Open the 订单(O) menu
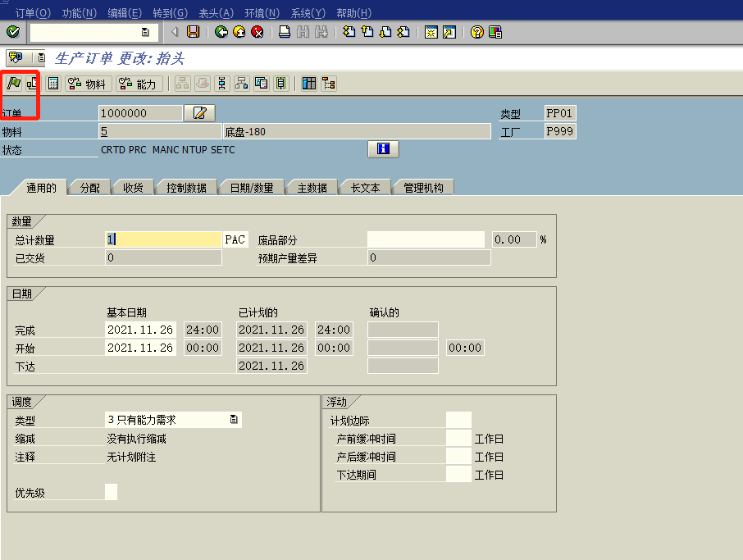Viewport: 743px width, 560px height. [x=33, y=13]
